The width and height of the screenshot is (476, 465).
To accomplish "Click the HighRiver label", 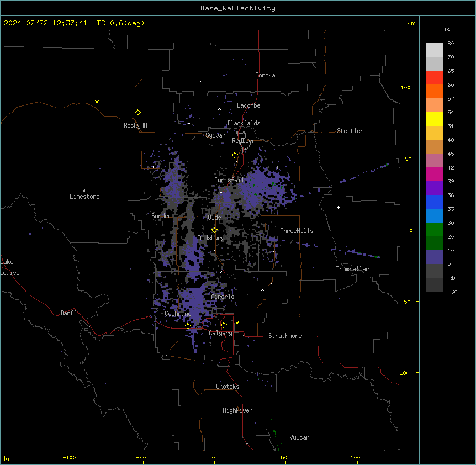I will point(237,410).
